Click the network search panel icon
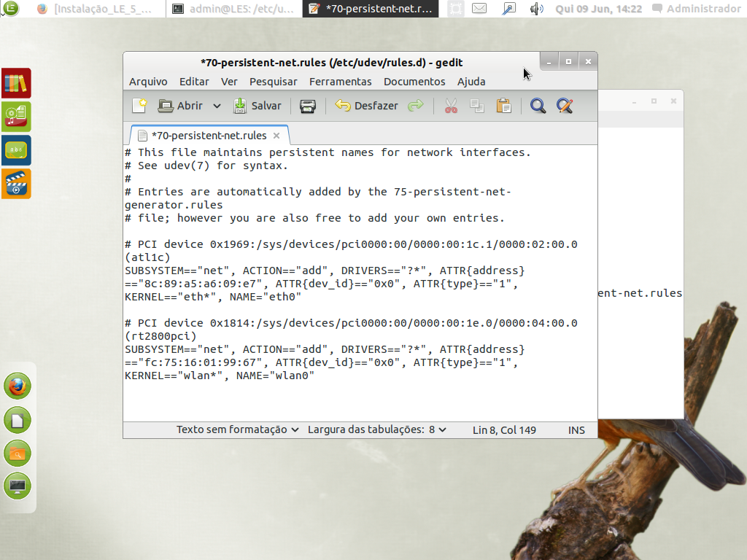This screenshot has height=560, width=747. 508,9
